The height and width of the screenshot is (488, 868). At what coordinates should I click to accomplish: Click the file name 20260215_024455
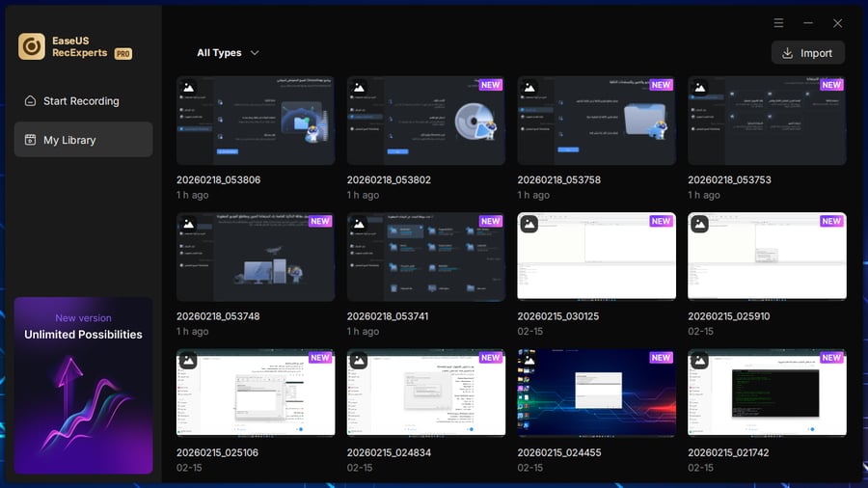tap(559, 452)
